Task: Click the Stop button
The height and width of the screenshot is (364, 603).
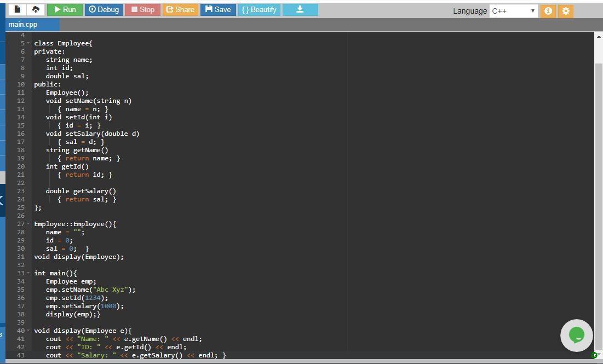Action: point(142,10)
